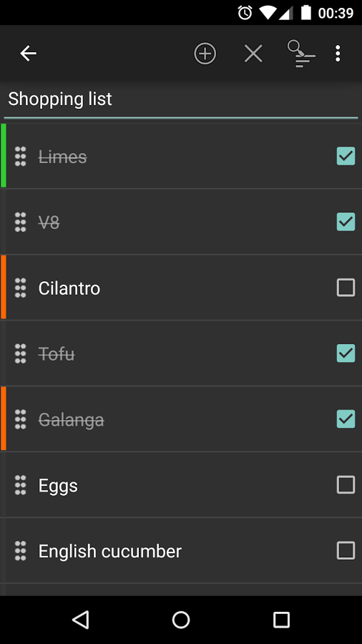Open the search and sort icon

(x=301, y=54)
